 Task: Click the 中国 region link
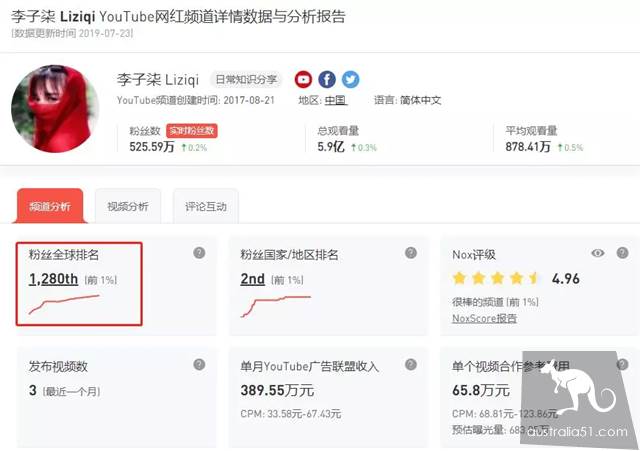[336, 100]
